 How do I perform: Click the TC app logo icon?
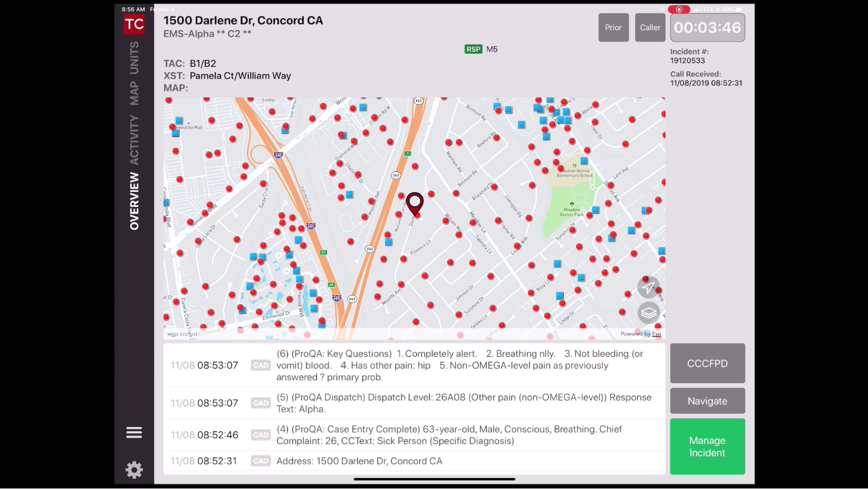(x=134, y=24)
